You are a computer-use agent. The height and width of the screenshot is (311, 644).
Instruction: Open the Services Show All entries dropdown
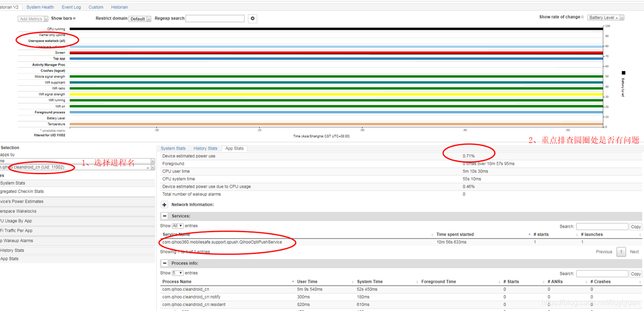click(178, 226)
